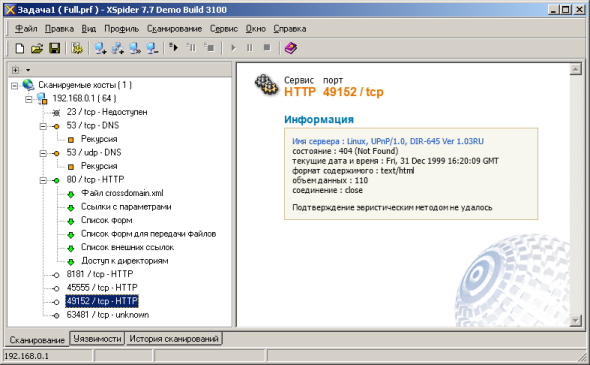Screen dimensions: 590x365
Task: Open the Файл menu
Action: click(26, 29)
